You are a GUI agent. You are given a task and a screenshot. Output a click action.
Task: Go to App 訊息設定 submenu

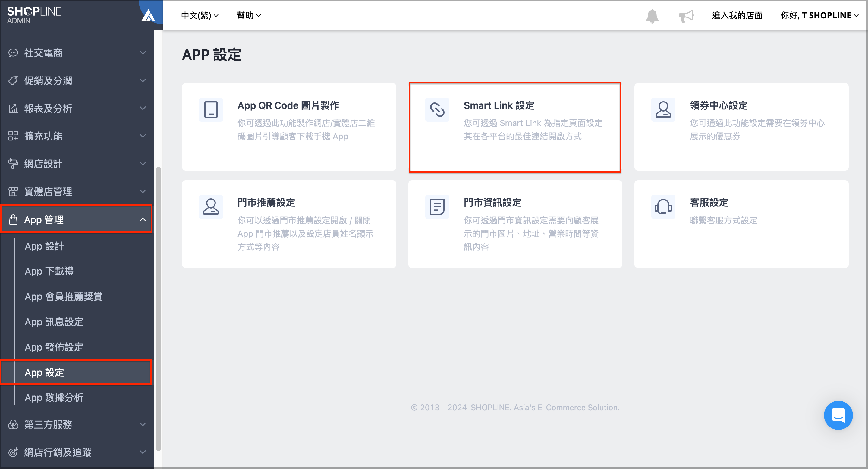(x=54, y=322)
